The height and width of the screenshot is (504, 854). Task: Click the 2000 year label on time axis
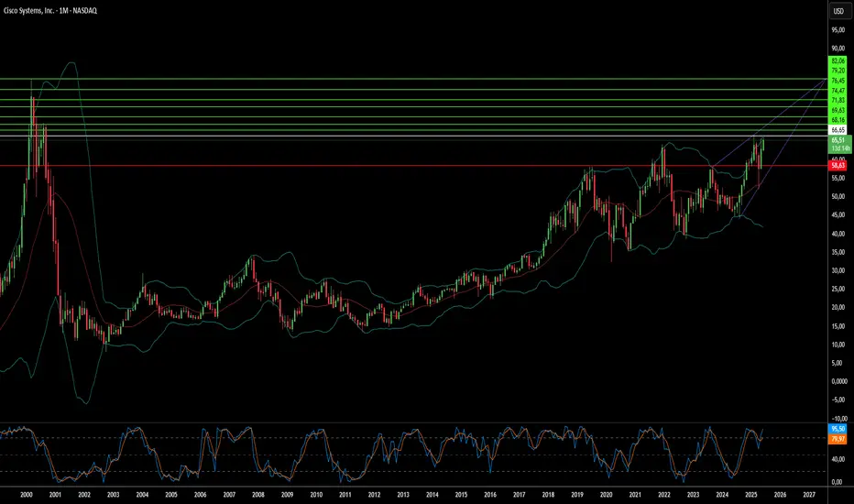[x=27, y=495]
